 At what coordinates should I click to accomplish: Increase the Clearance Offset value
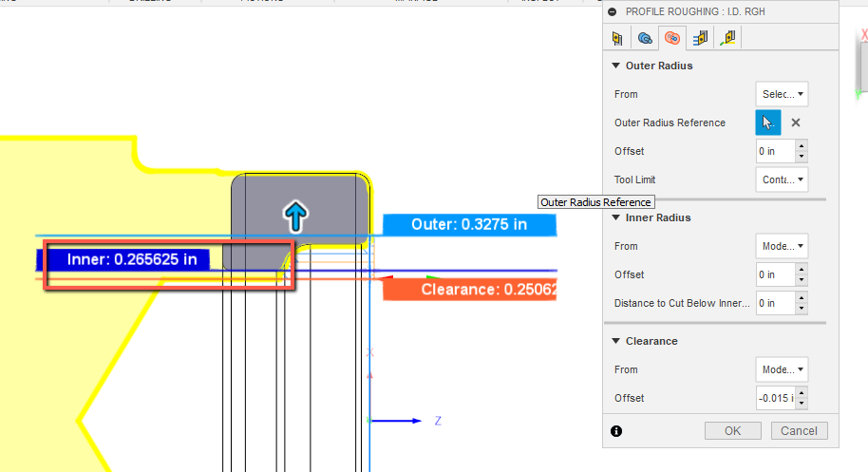801,392
